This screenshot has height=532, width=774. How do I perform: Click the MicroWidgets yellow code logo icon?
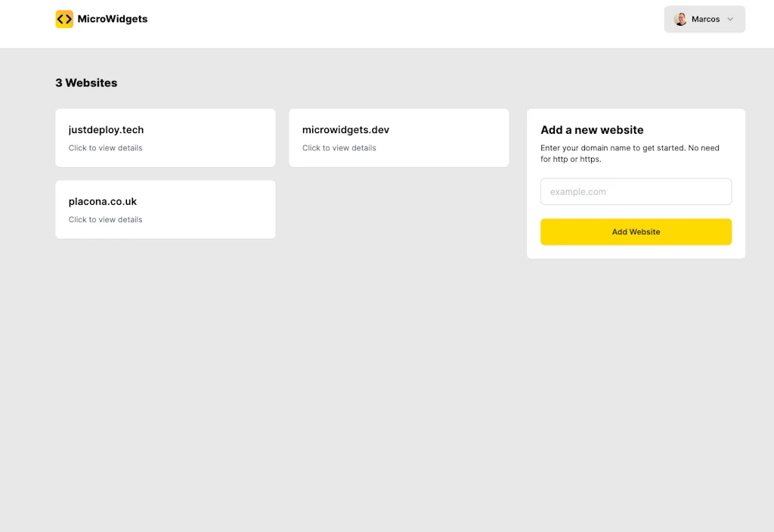click(x=64, y=19)
